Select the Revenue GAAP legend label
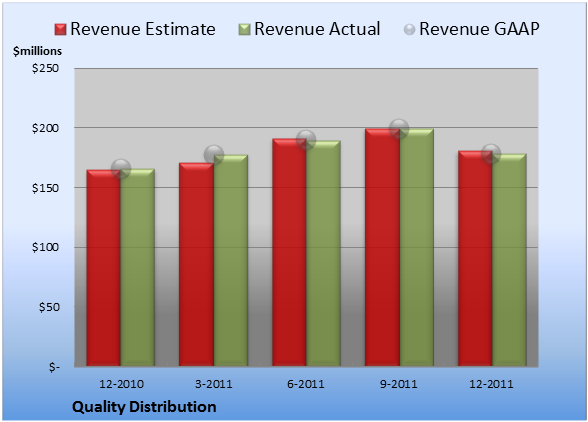The height and width of the screenshot is (422, 588). [x=479, y=29]
